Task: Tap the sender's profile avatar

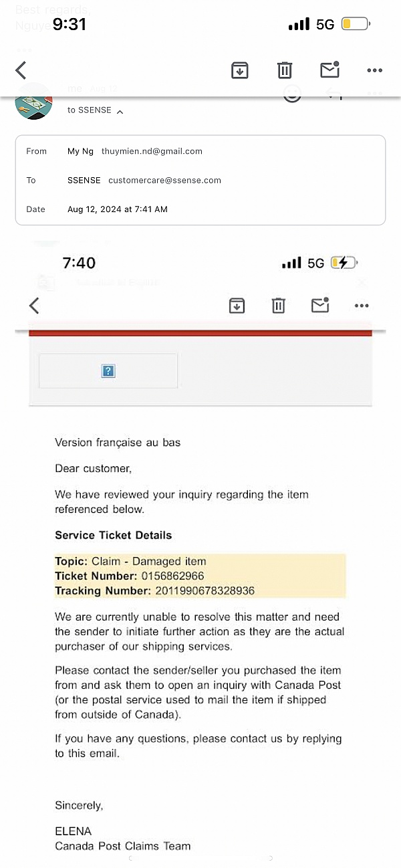Action: point(33,104)
